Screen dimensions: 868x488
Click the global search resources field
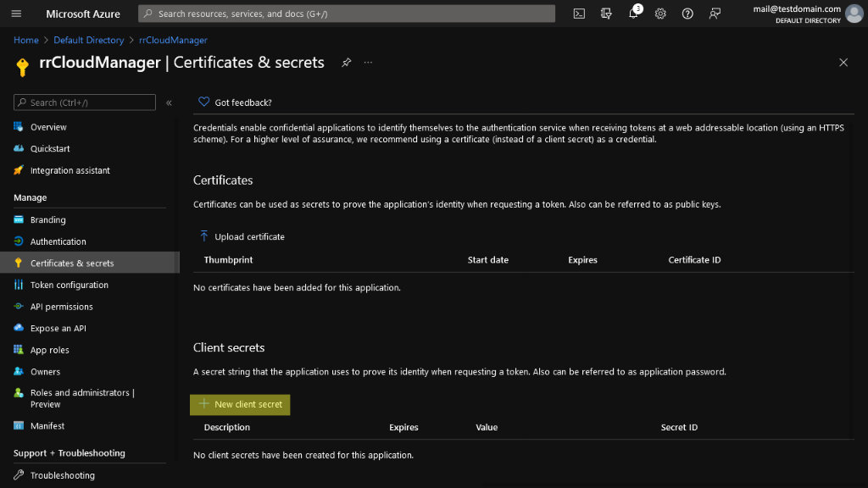point(347,14)
